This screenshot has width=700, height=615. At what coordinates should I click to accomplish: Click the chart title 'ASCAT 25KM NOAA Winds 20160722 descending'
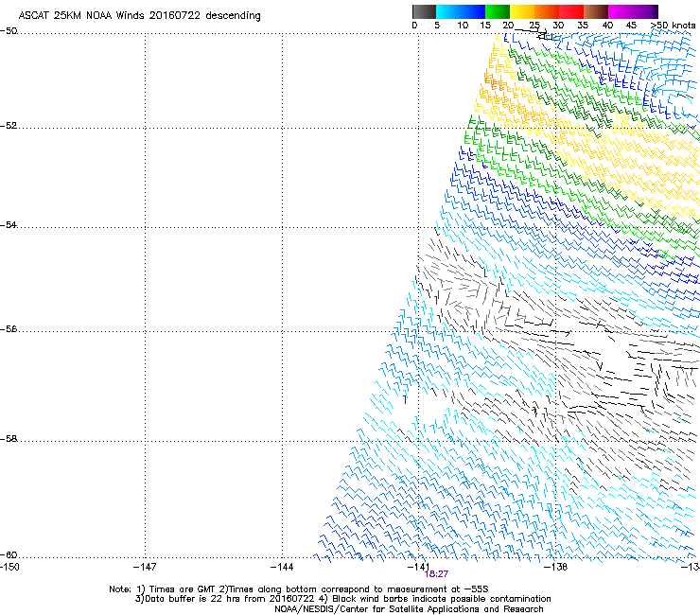pyautogui.click(x=139, y=16)
